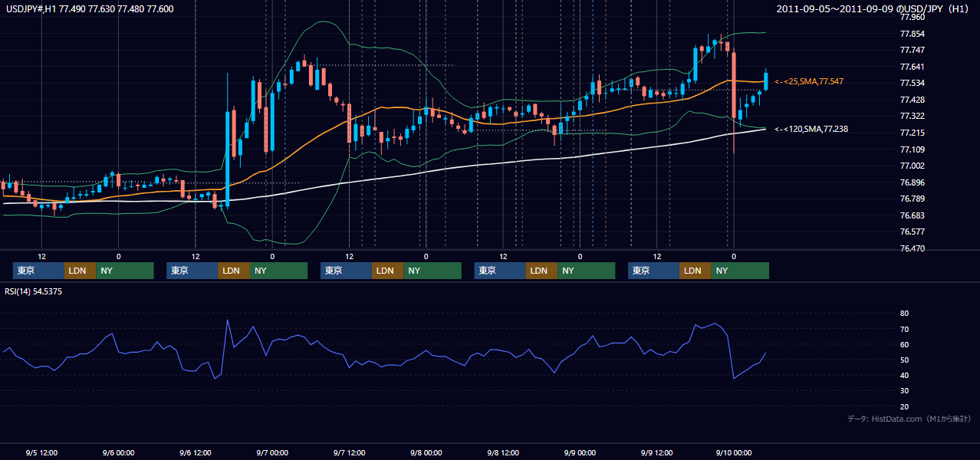Click the LDN session box for 9/7
Screen dimensions: 980x460
387,271
